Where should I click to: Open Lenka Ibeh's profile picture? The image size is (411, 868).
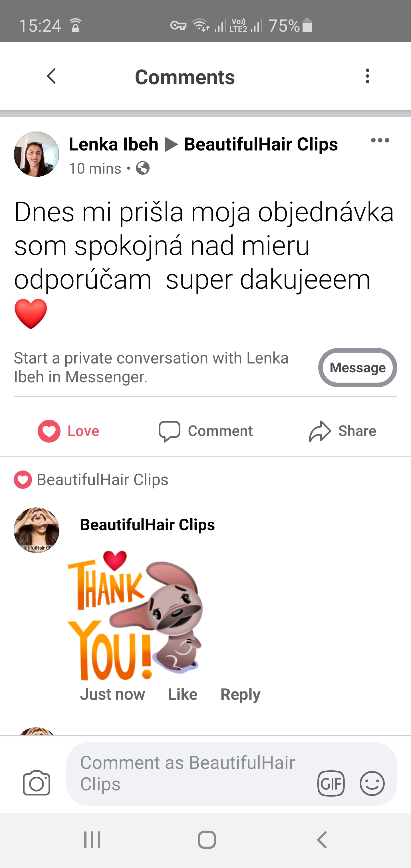click(x=36, y=154)
